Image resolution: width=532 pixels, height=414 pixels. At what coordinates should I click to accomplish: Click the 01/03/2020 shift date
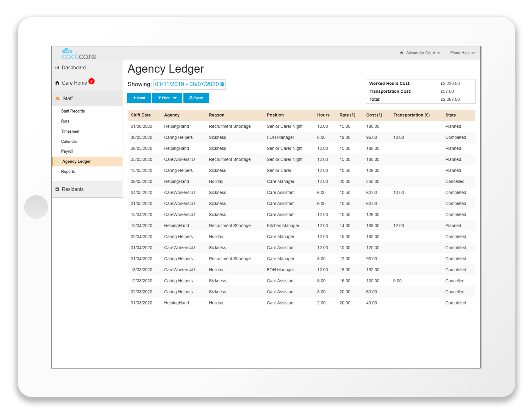[141, 303]
